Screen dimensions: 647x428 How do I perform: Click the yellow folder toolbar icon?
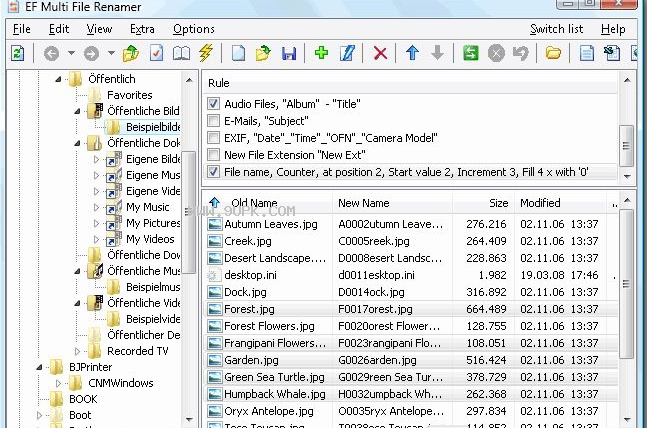coord(553,53)
